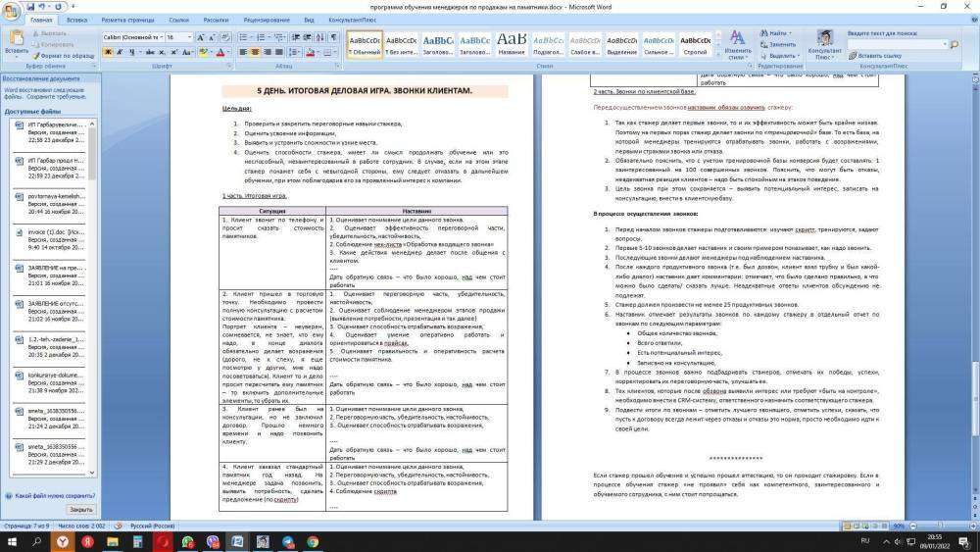This screenshot has width=980, height=552.
Task: Open taskbar search magnifier
Action: [x=37, y=541]
